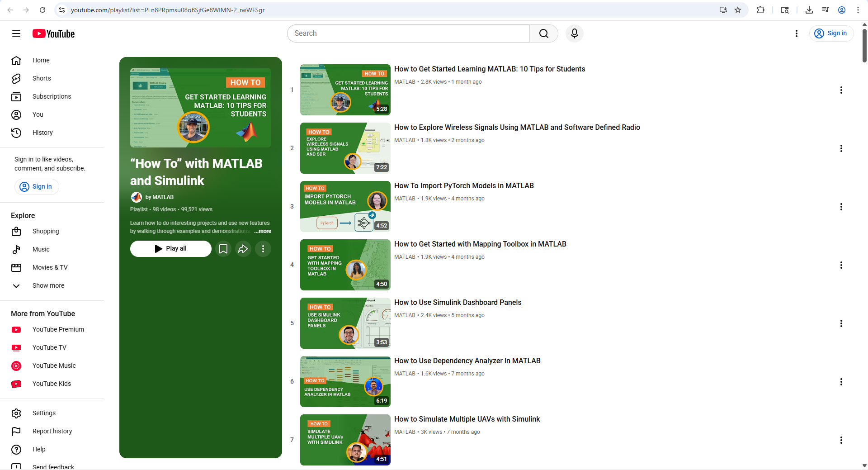Click the YouTube logo
The image size is (868, 470).
coord(53,33)
